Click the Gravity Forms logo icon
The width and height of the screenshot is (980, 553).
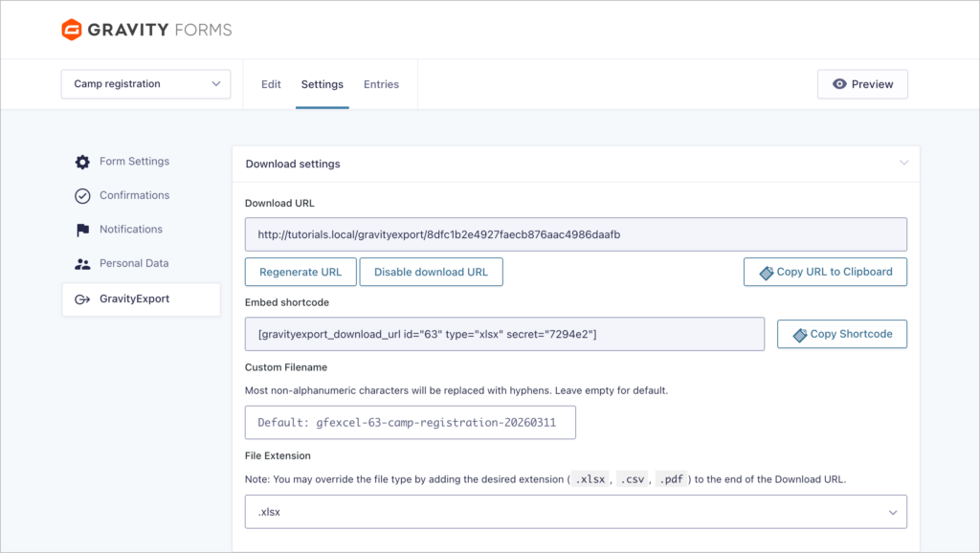pyautogui.click(x=72, y=30)
